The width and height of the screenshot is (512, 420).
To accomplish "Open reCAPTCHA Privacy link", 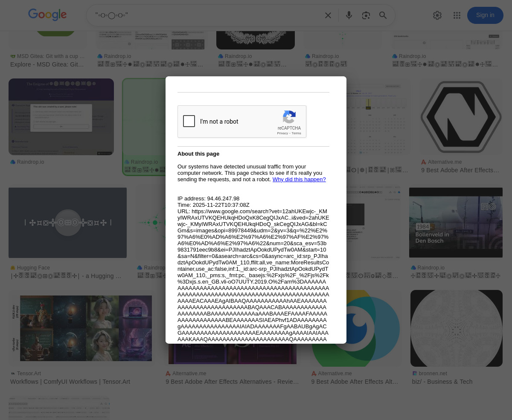I will (x=282, y=133).
